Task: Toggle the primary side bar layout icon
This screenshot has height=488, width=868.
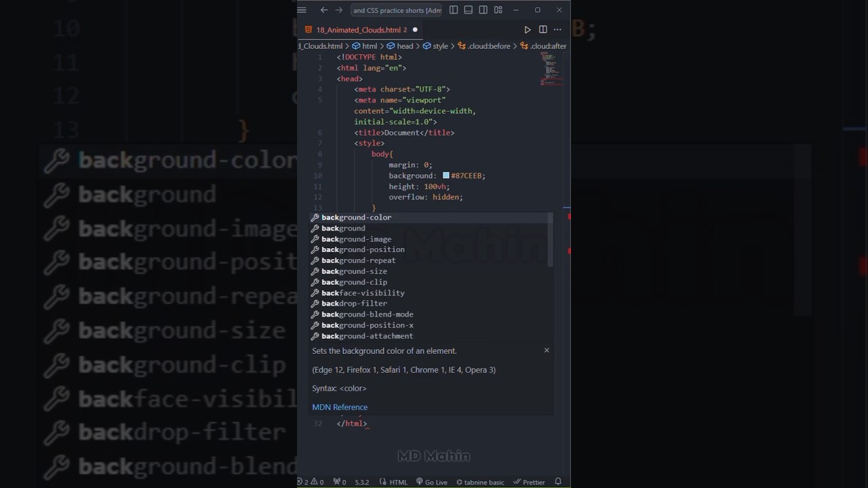Action: (x=454, y=10)
